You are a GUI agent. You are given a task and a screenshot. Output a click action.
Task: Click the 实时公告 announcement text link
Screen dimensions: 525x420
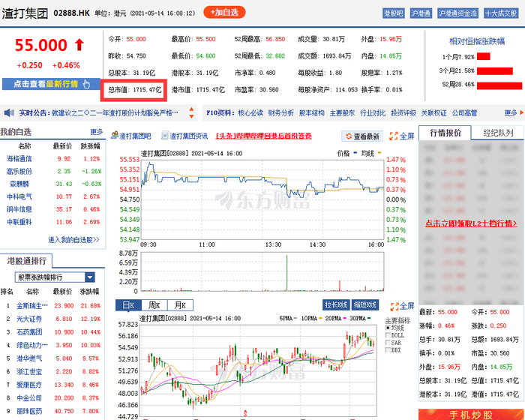[115, 112]
